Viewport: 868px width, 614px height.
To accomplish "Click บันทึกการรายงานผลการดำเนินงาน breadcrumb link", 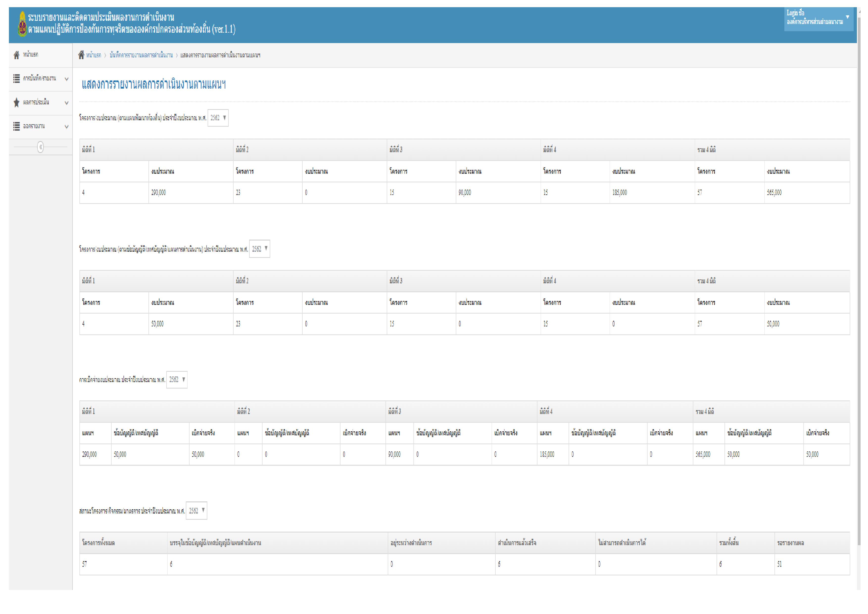I will pyautogui.click(x=141, y=56).
